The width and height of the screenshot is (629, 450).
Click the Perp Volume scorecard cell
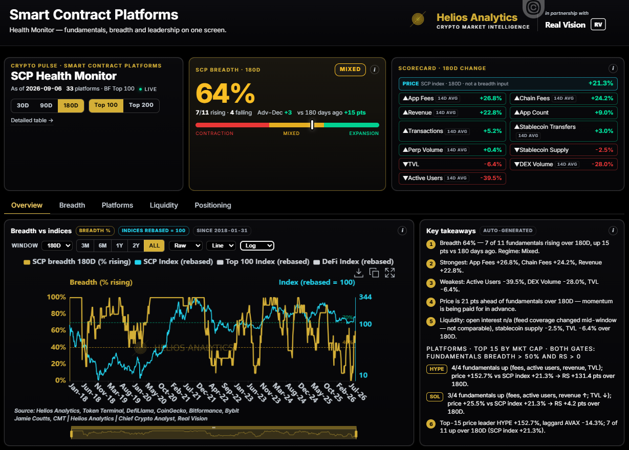[x=452, y=150]
